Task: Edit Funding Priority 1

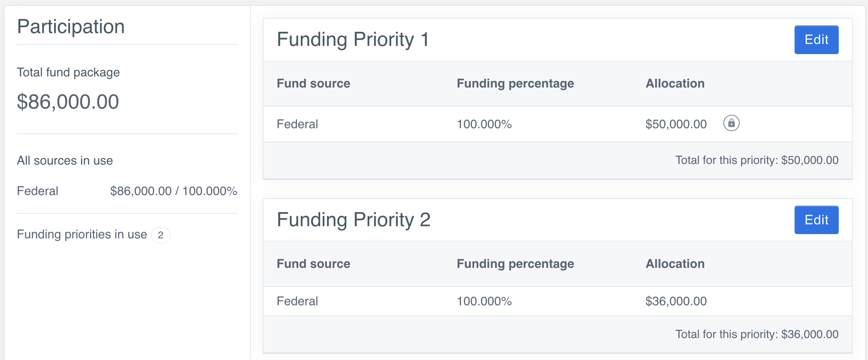Action: pyautogui.click(x=816, y=40)
